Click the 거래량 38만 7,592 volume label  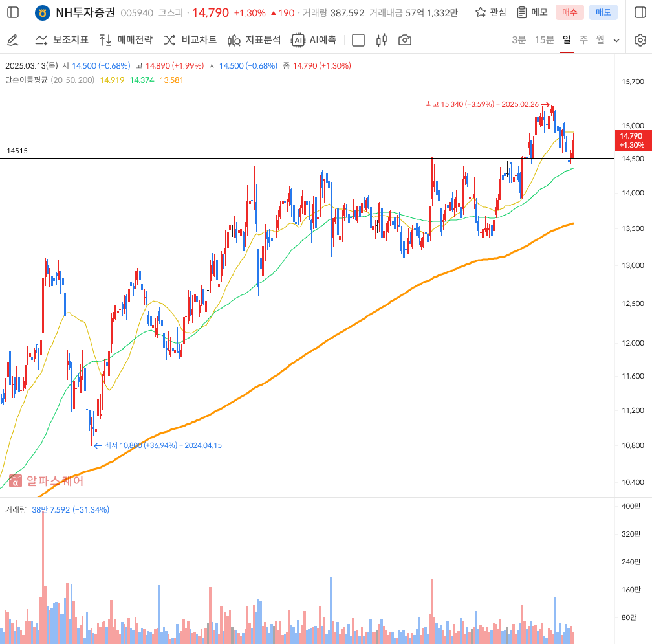pos(57,509)
